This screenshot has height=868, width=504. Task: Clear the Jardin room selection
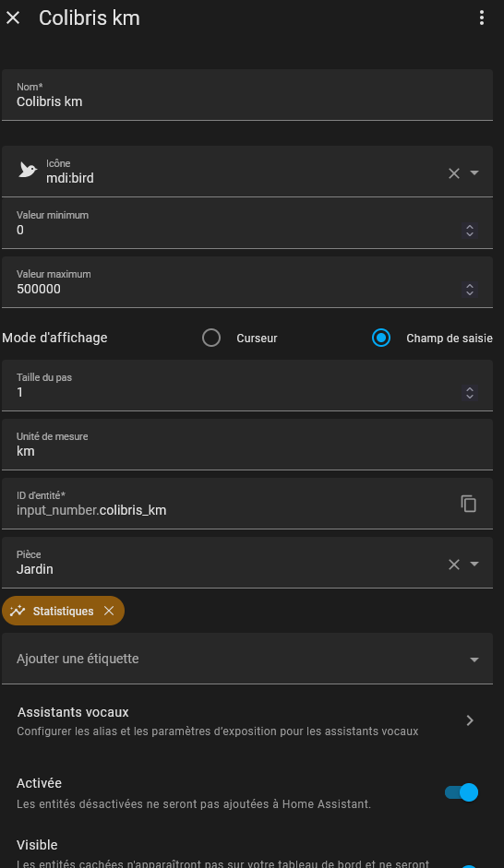click(x=453, y=565)
